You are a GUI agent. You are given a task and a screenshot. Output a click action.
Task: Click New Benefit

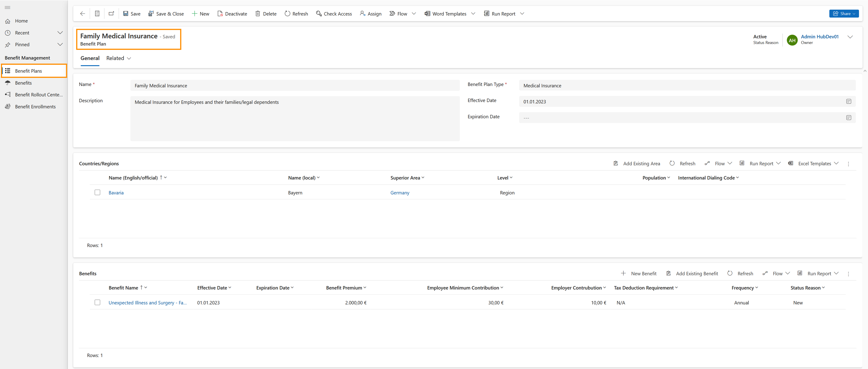(639, 273)
